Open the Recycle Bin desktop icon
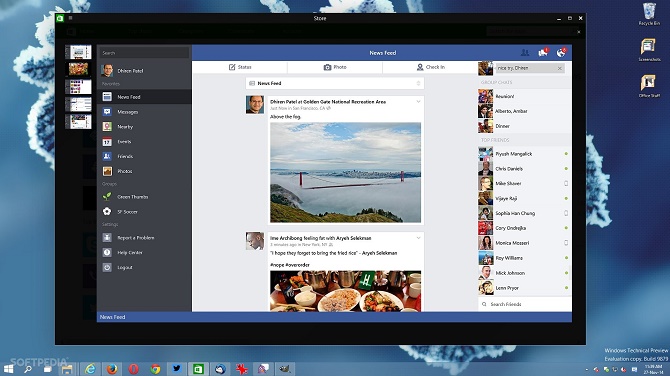The width and height of the screenshot is (670, 376). 649,14
